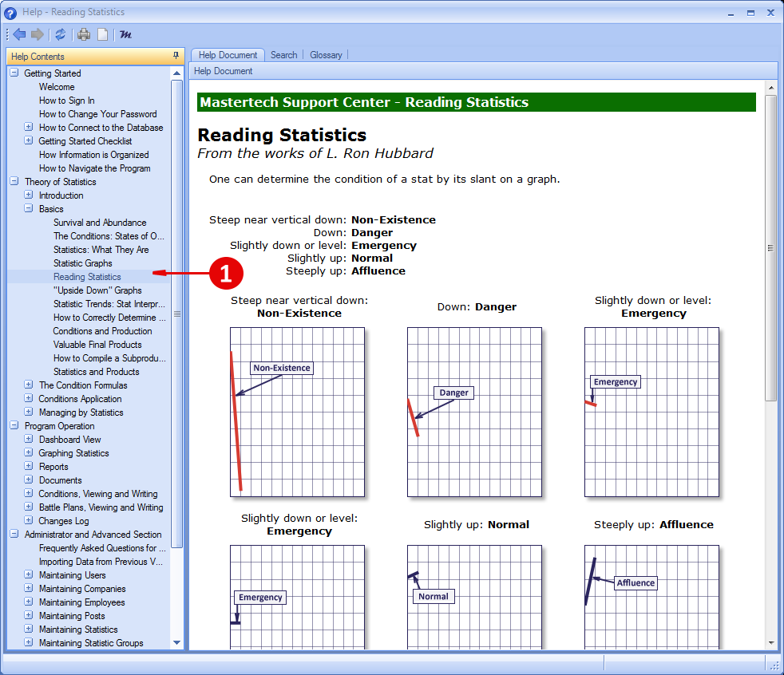Open How to Navigate the Program
The height and width of the screenshot is (675, 784).
click(x=95, y=168)
